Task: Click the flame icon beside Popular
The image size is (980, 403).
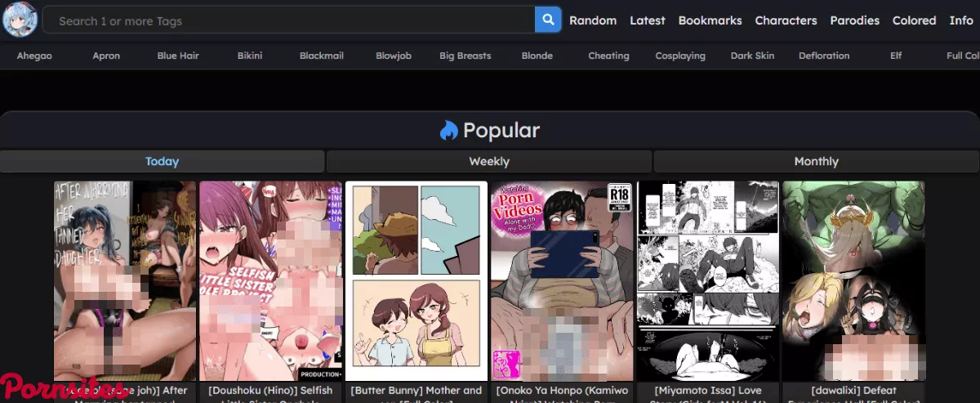Action: tap(448, 131)
